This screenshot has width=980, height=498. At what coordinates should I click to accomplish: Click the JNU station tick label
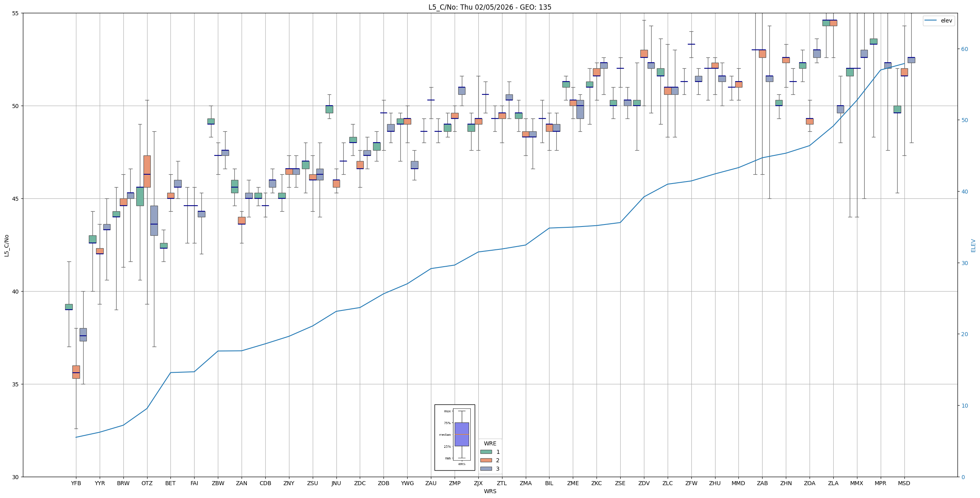pos(336,483)
